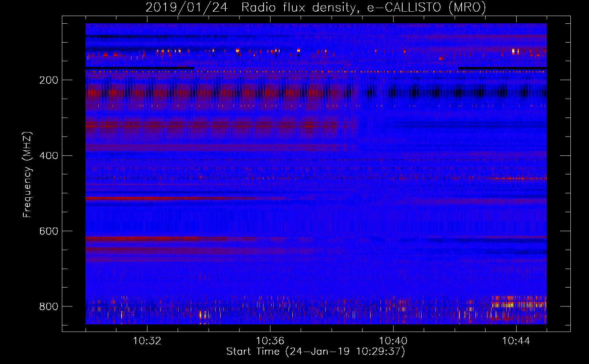Click the 10:40 time tick label
Viewport: 589px width, 364px height.
(393, 341)
